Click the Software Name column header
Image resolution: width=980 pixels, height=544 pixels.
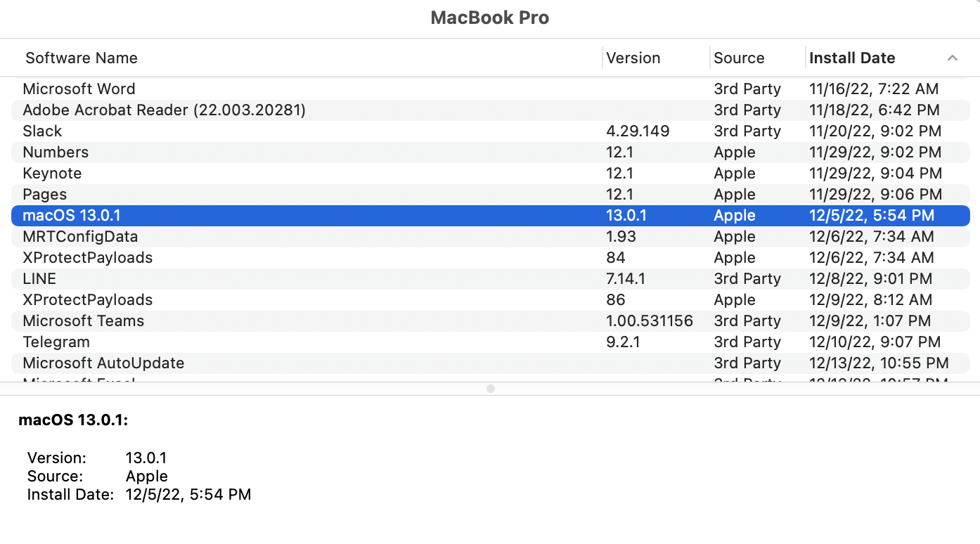pyautogui.click(x=82, y=58)
